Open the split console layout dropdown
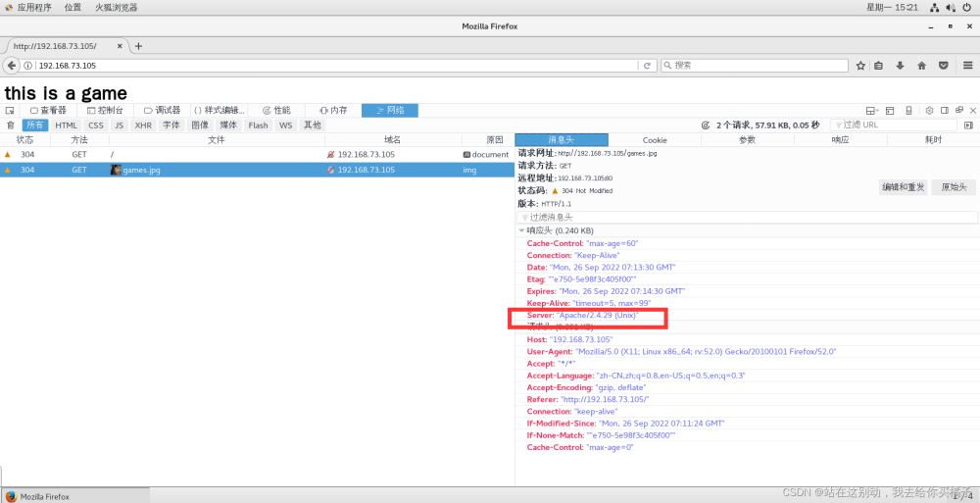The height and width of the screenshot is (503, 980). pyautogui.click(x=872, y=111)
